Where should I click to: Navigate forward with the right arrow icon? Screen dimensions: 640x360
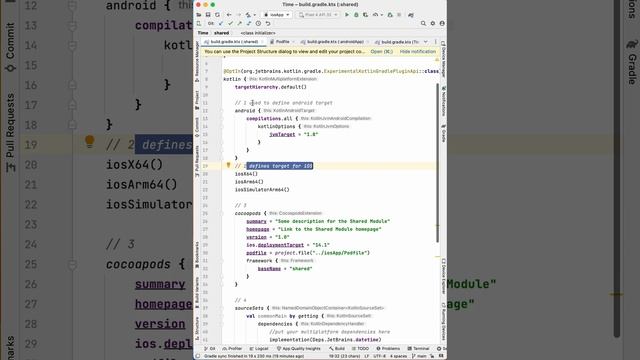click(238, 15)
